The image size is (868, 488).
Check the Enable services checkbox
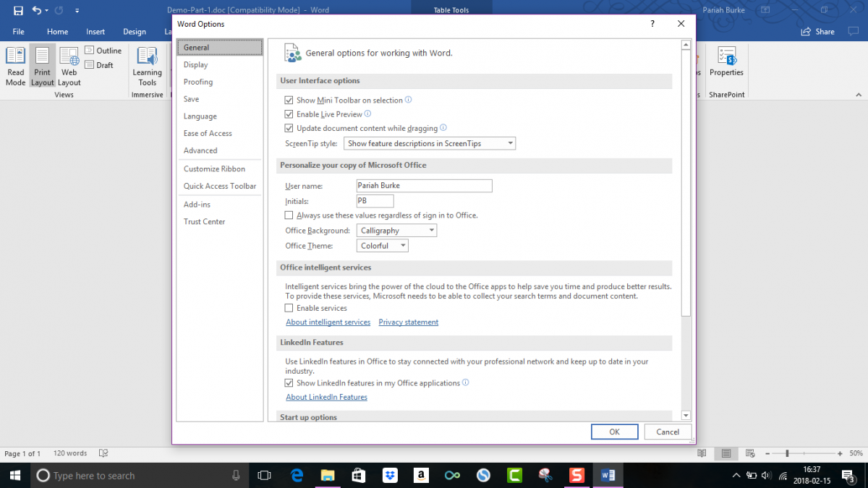coord(289,308)
